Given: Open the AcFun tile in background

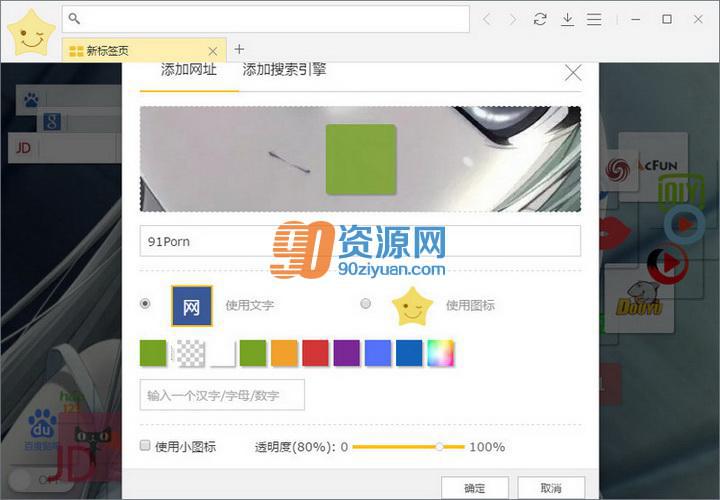Looking at the screenshot, I should 659,166.
